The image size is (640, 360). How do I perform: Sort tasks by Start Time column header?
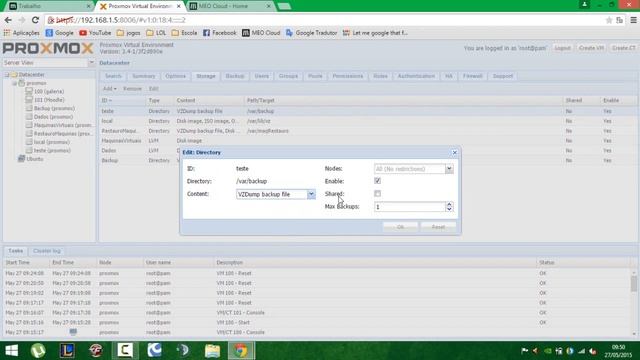click(27, 262)
